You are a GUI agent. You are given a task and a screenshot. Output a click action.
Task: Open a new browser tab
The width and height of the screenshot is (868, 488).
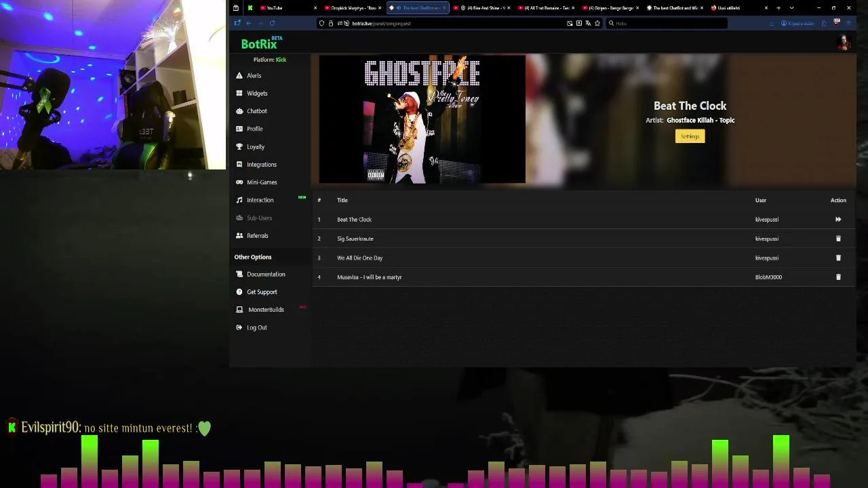778,8
